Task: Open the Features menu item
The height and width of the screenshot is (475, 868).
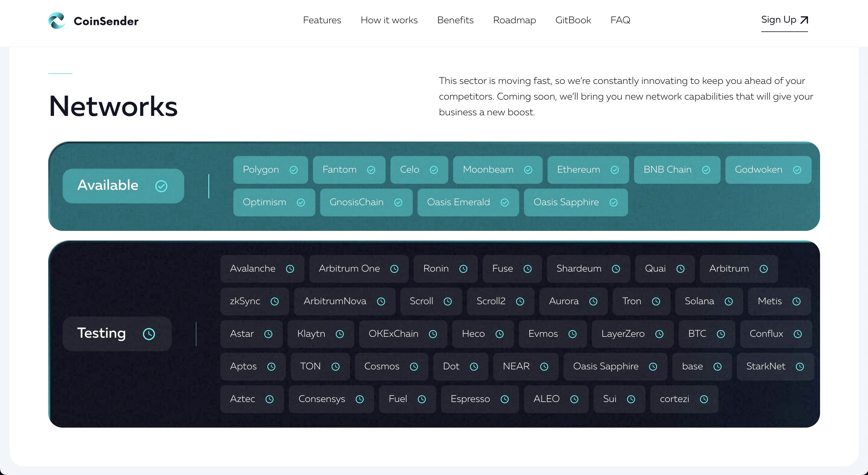Action: (322, 20)
